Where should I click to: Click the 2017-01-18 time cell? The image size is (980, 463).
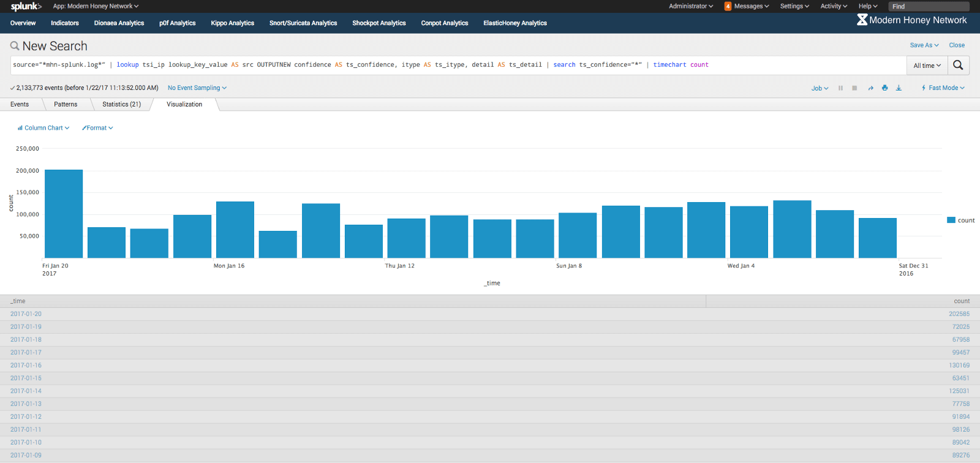[x=26, y=340]
